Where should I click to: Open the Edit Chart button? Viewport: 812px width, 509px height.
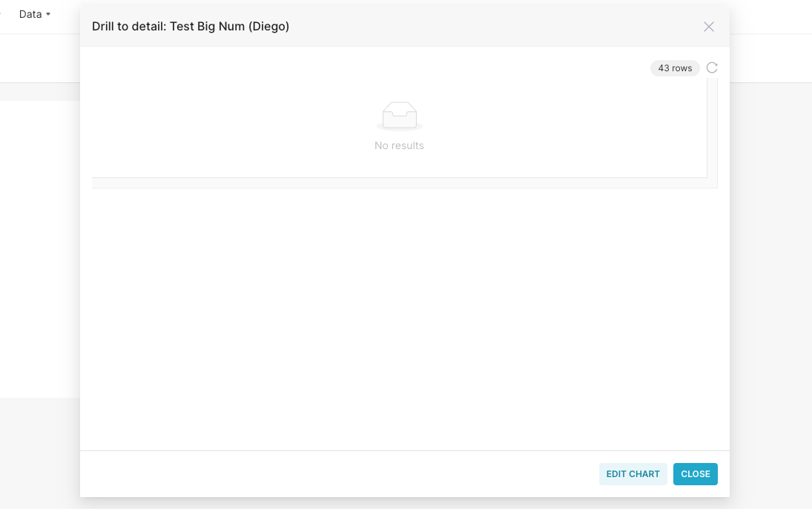coord(633,473)
